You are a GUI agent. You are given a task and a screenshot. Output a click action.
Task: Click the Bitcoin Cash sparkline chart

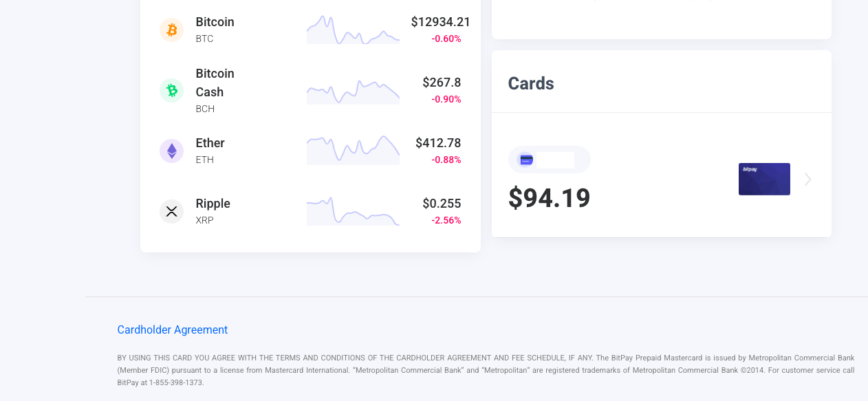point(353,90)
